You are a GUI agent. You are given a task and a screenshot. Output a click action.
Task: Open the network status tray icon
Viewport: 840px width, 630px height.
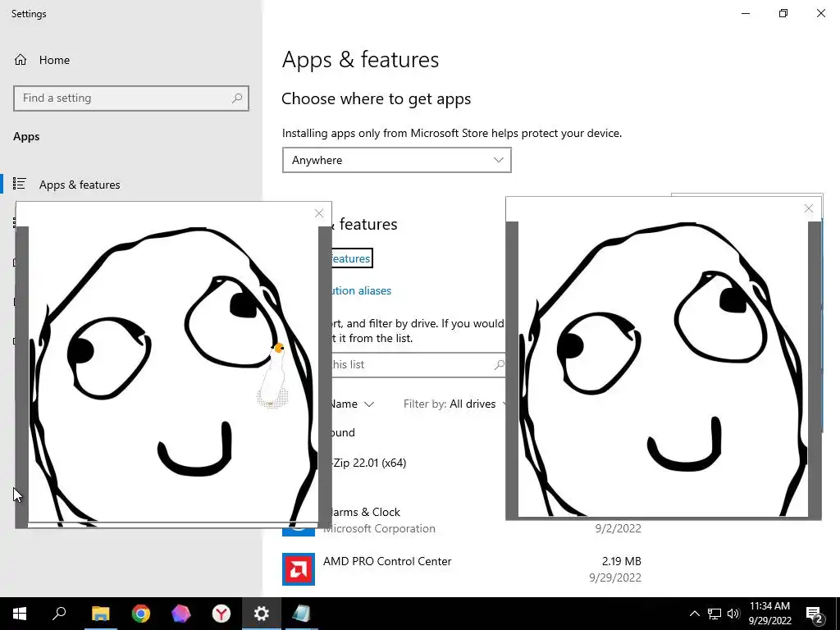click(714, 614)
